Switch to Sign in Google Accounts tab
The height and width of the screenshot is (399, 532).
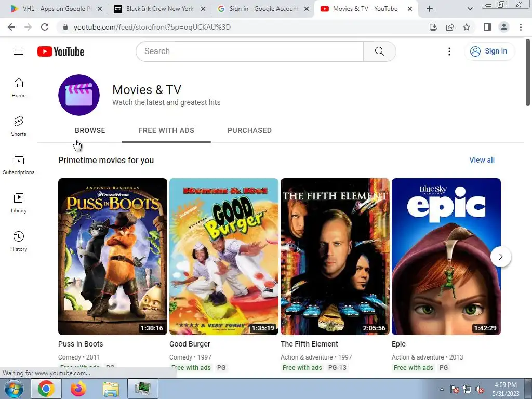tap(263, 9)
